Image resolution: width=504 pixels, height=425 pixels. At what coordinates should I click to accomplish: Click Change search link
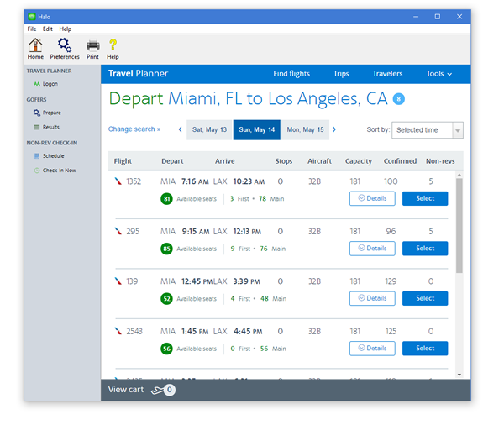pyautogui.click(x=134, y=129)
